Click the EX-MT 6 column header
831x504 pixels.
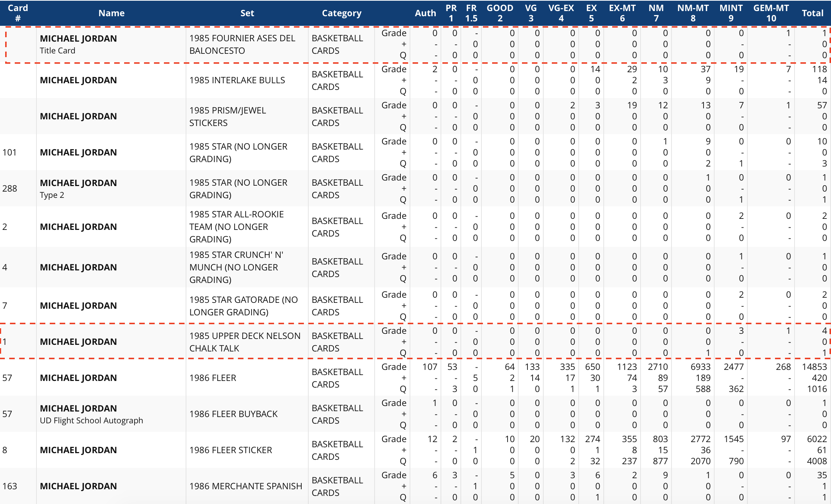click(x=622, y=13)
